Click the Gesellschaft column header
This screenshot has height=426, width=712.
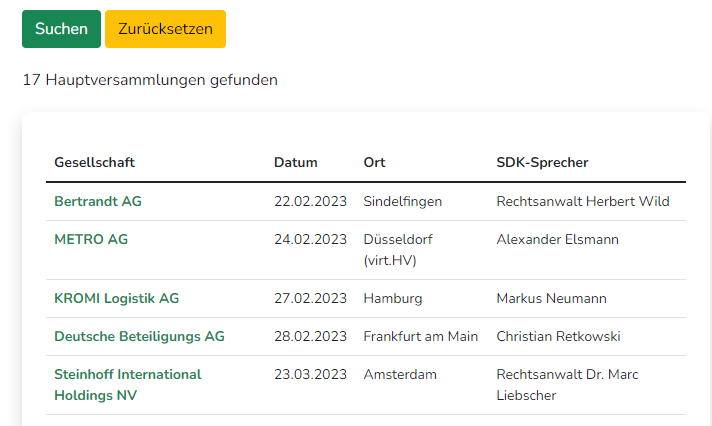tap(94, 162)
